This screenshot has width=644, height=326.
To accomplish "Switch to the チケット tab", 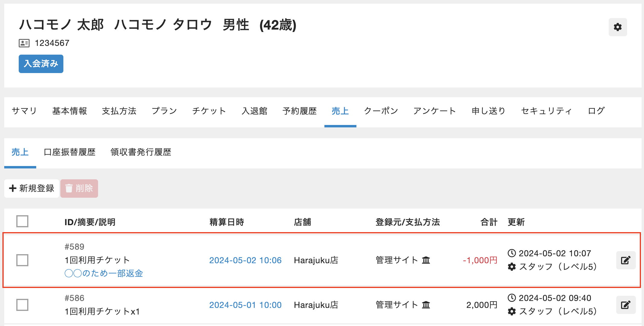I will pyautogui.click(x=209, y=111).
